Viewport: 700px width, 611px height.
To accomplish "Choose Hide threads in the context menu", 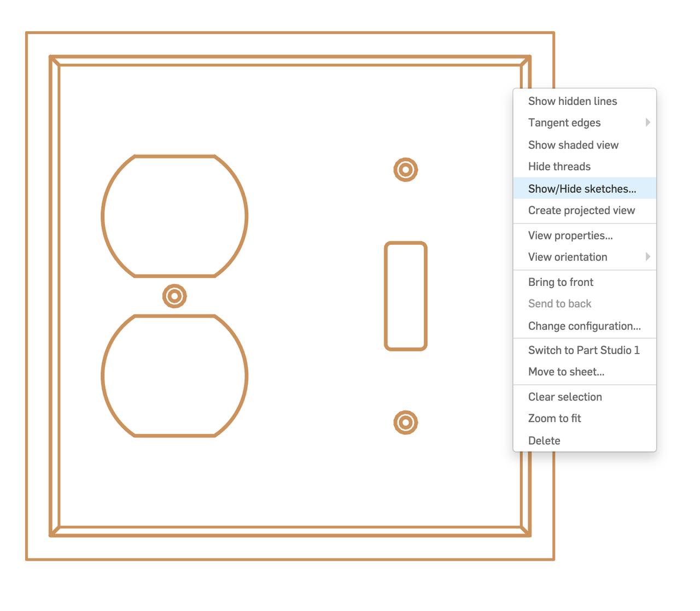I will (559, 166).
